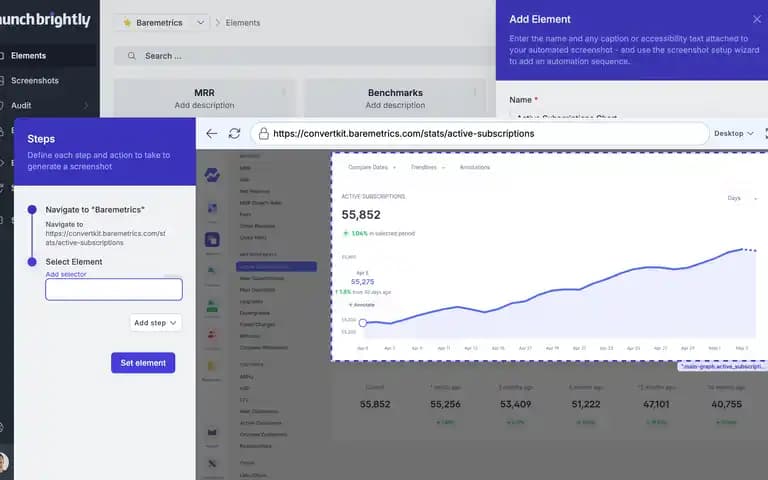Open Audit in the left sidebar
The height and width of the screenshot is (480, 768).
21,105
